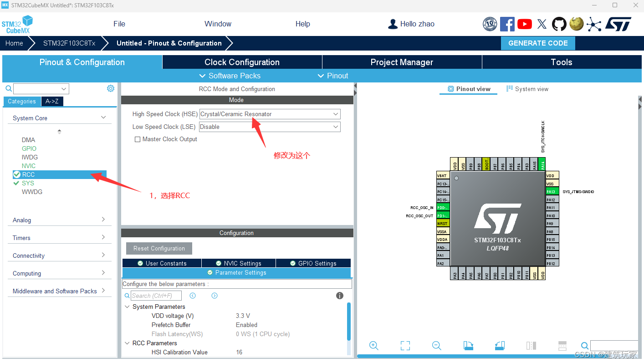Rotate the chip view counterclockwise
The image size is (644, 363).
coord(500,346)
